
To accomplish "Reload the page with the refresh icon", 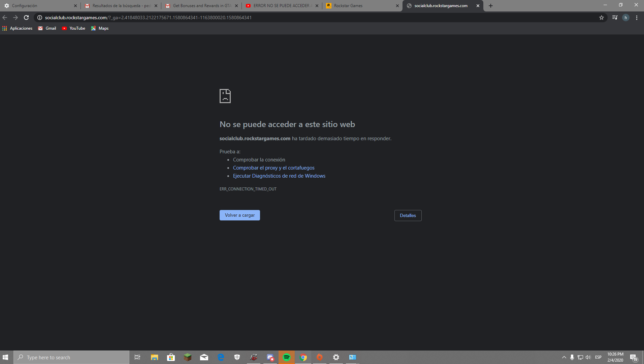I will [x=26, y=18].
